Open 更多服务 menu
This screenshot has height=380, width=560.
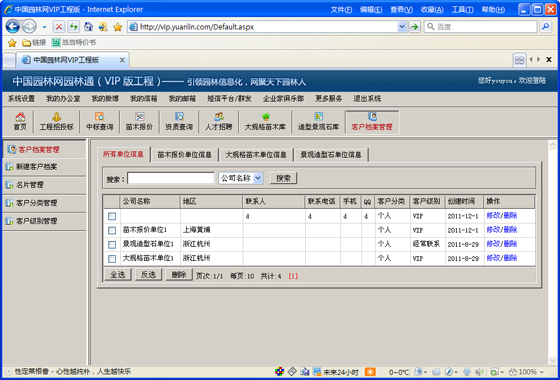329,99
